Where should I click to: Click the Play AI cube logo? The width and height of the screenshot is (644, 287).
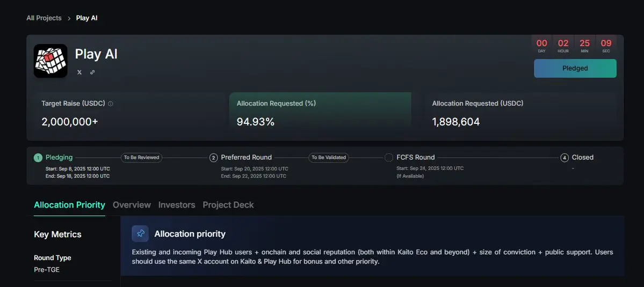[50, 61]
